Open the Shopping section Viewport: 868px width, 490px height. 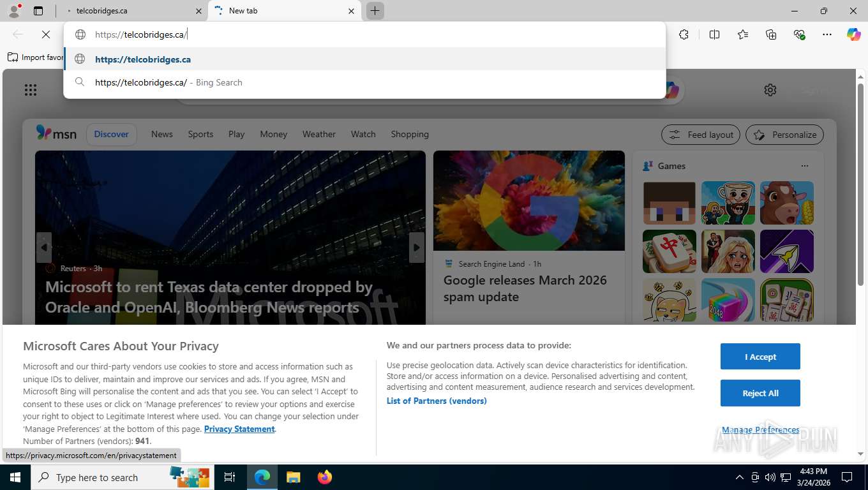[x=410, y=134]
